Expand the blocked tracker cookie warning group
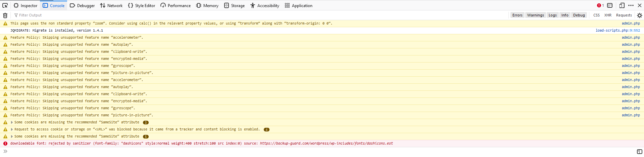This screenshot has width=644, height=157. [x=12, y=129]
